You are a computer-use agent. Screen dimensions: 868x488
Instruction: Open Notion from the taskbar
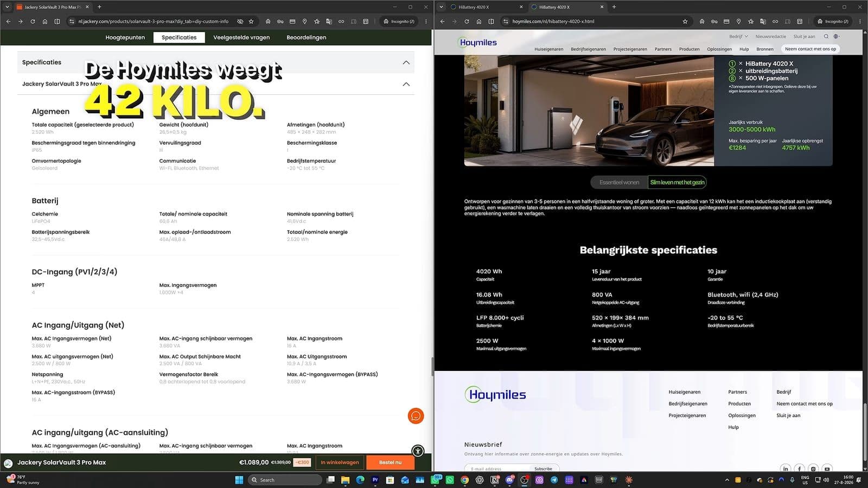(x=494, y=480)
